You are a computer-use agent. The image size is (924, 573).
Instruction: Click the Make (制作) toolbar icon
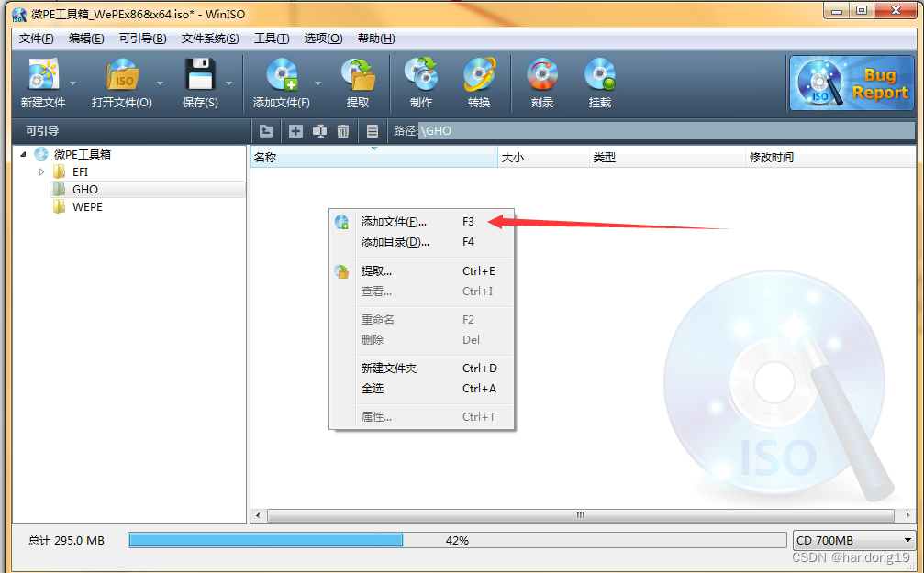[421, 75]
